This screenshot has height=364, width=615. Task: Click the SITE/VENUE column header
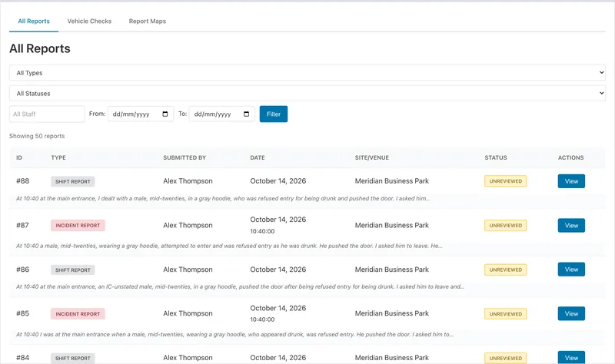tap(372, 157)
